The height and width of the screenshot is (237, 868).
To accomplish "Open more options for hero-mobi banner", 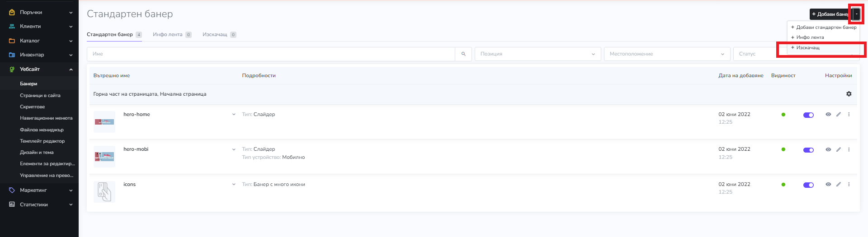I will pyautogui.click(x=849, y=149).
